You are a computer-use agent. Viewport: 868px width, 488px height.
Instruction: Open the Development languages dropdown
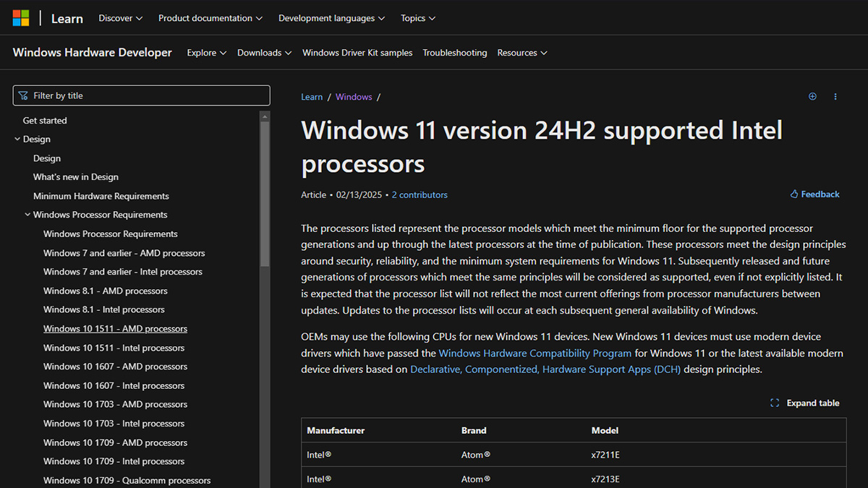click(x=331, y=18)
